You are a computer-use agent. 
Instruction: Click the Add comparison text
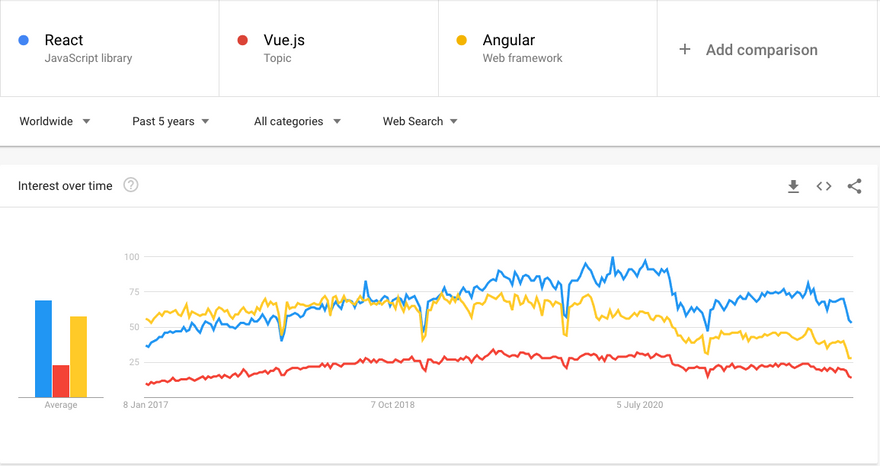tap(761, 50)
